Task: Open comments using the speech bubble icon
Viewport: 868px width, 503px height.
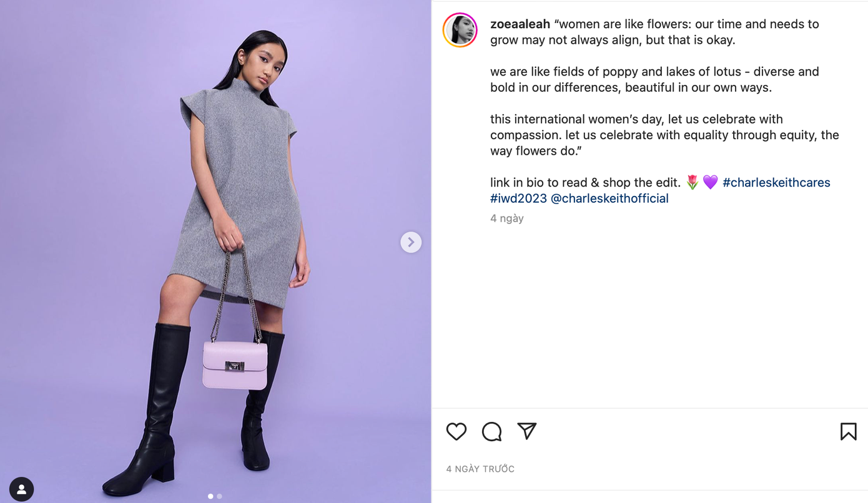Action: pyautogui.click(x=492, y=431)
